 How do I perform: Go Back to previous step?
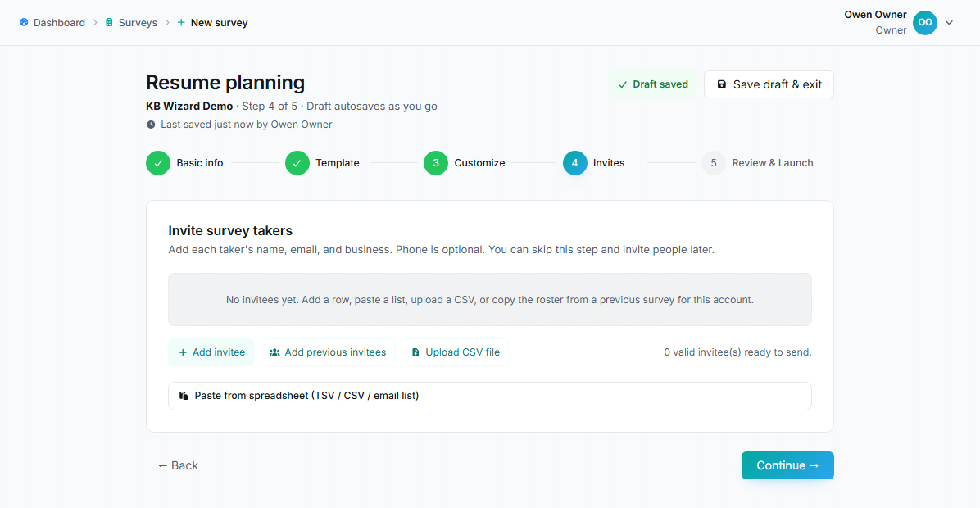tap(178, 465)
